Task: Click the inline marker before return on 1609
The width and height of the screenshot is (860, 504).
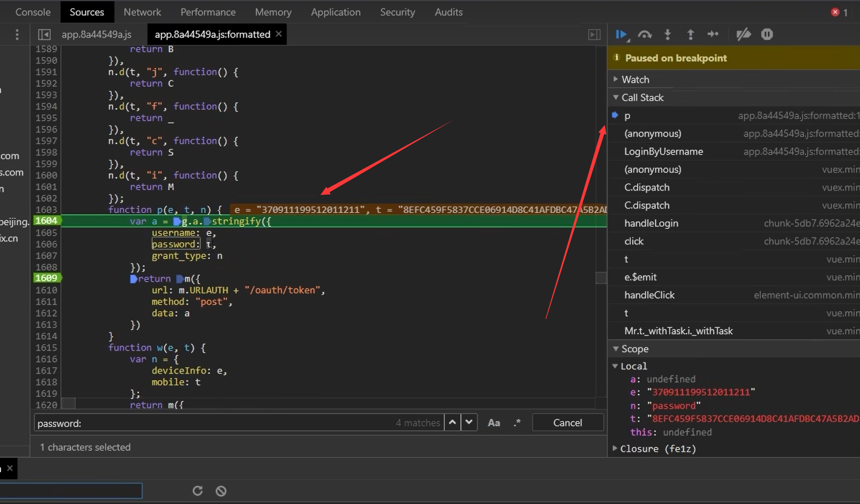Action: tap(134, 278)
